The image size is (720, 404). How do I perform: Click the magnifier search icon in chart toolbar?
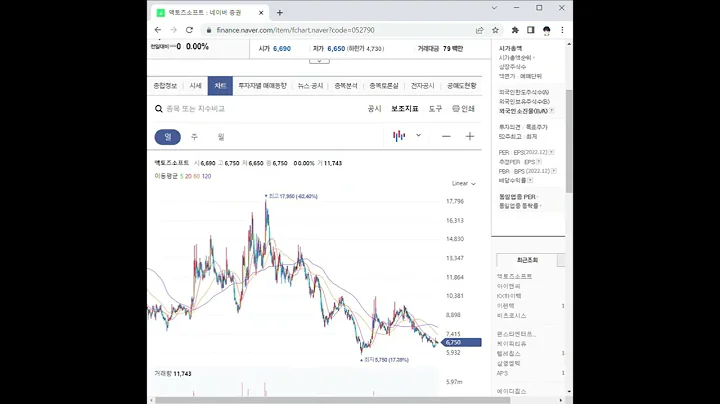coord(158,109)
